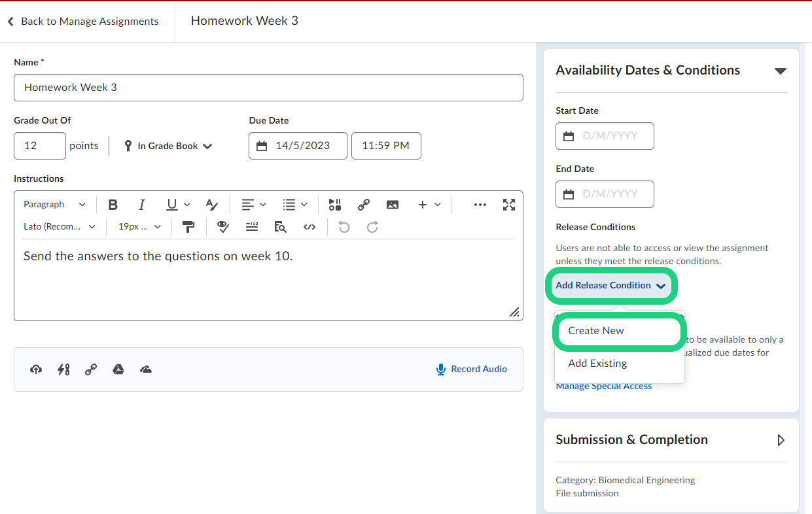Open the accessibility checker tool
Image resolution: width=812 pixels, height=514 pixels.
[223, 227]
